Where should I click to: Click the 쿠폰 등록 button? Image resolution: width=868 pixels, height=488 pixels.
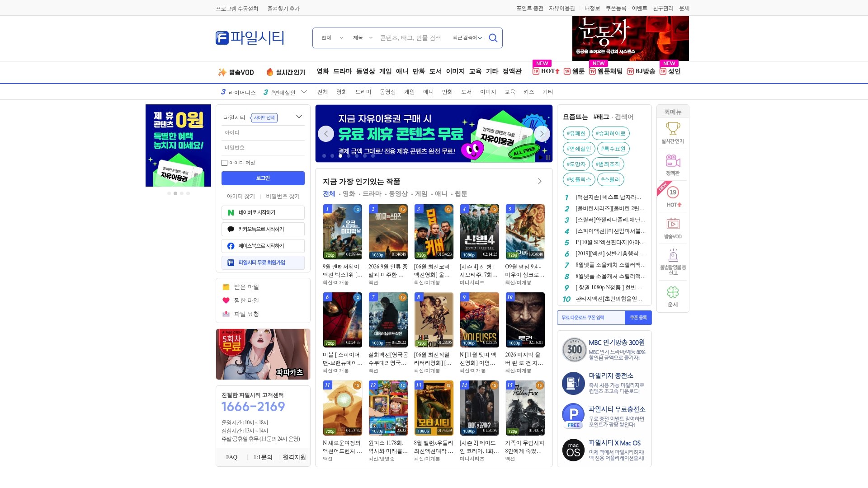click(638, 318)
